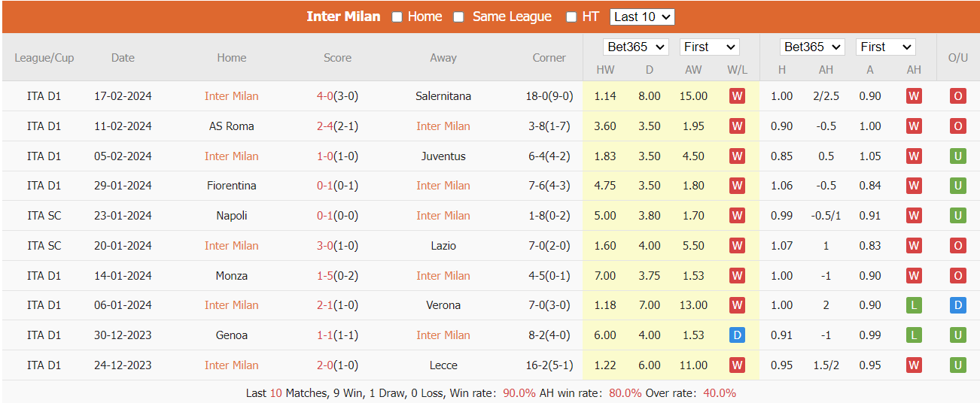The image size is (980, 403).
Task: Click the green U badge in Lecce row
Action: [957, 365]
